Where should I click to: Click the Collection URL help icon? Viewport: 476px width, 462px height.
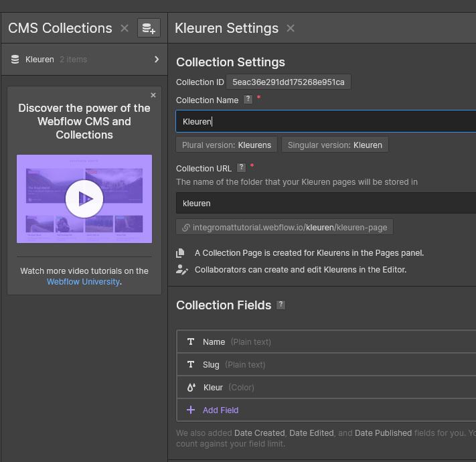[241, 167]
